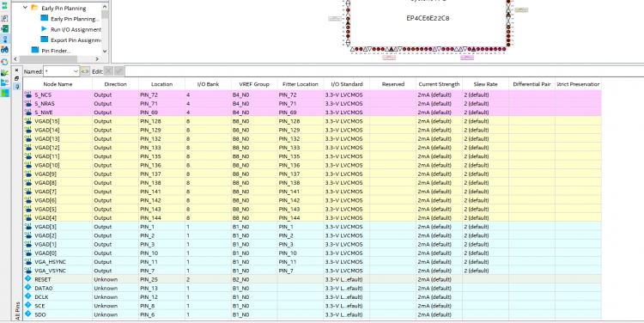Open Pin Finder via the binoculars icon
Viewport: 644px width, 323px height.
(4, 50)
